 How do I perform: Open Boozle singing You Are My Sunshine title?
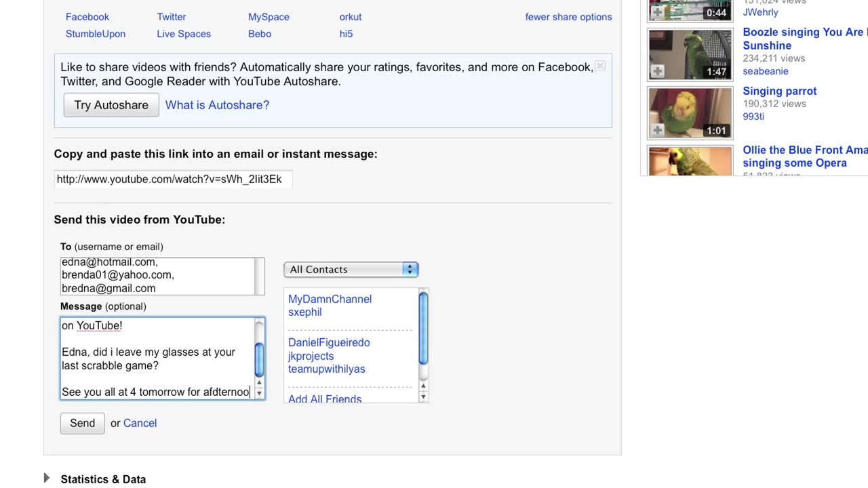pos(805,39)
